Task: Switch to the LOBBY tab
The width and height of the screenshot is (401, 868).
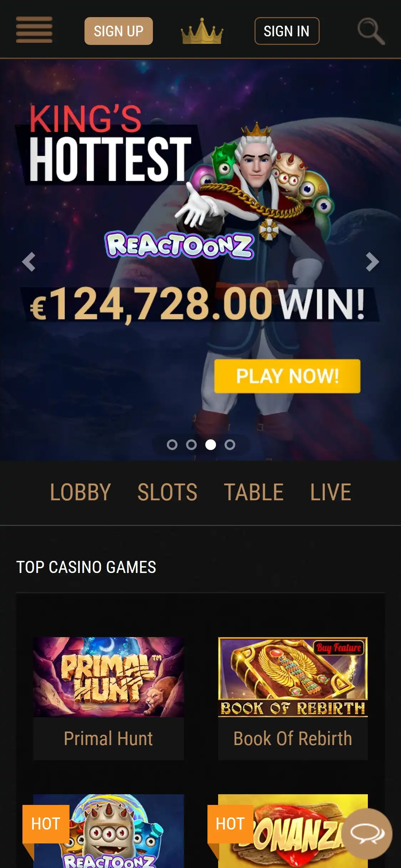Action: (81, 492)
